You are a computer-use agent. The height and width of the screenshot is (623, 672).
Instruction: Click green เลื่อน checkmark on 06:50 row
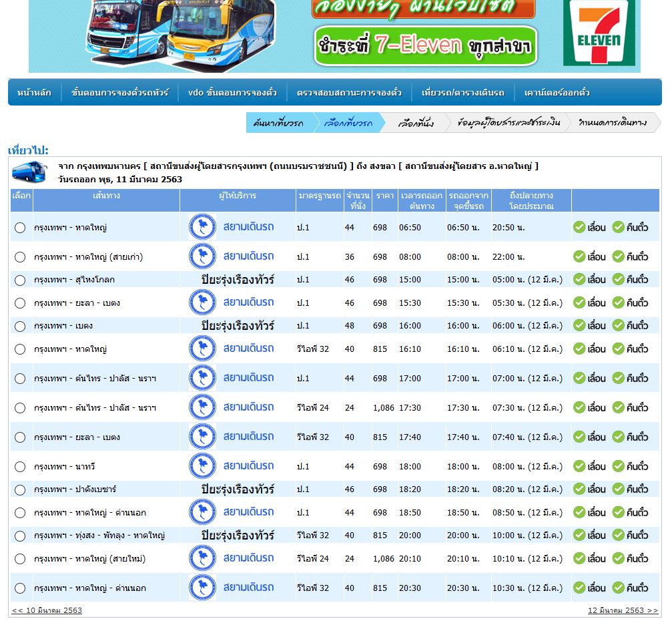coord(579,227)
